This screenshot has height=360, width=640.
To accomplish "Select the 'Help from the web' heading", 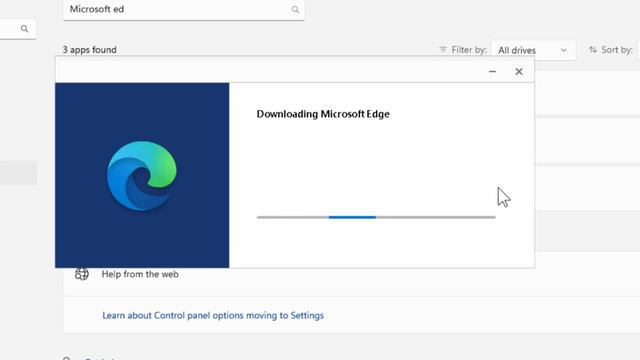I will point(140,274).
